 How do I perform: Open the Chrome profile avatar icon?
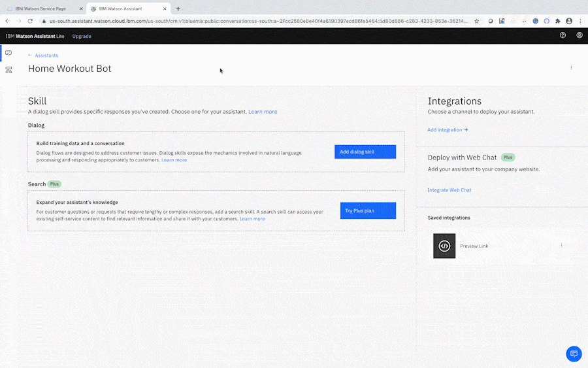click(569, 21)
